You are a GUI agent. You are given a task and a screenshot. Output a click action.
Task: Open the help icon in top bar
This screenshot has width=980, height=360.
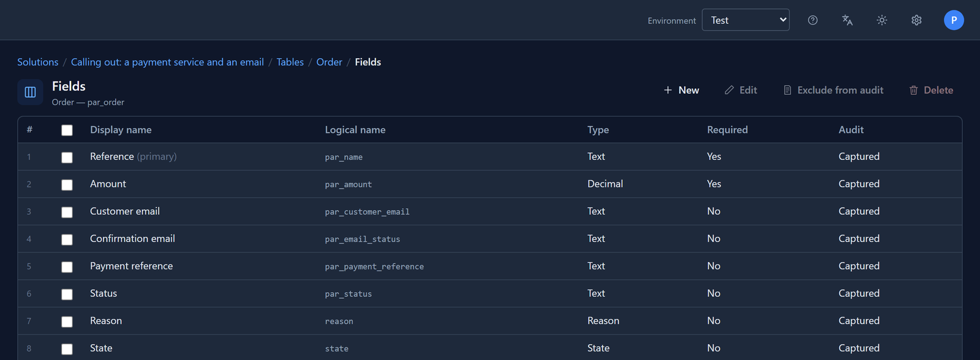pos(813,20)
